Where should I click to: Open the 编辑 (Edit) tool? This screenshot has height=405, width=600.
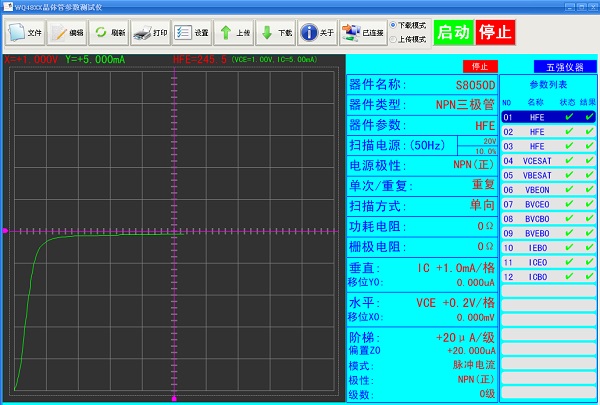pos(68,32)
